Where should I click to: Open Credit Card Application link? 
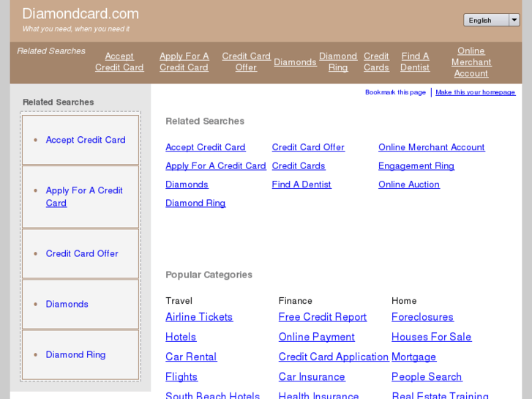334,357
